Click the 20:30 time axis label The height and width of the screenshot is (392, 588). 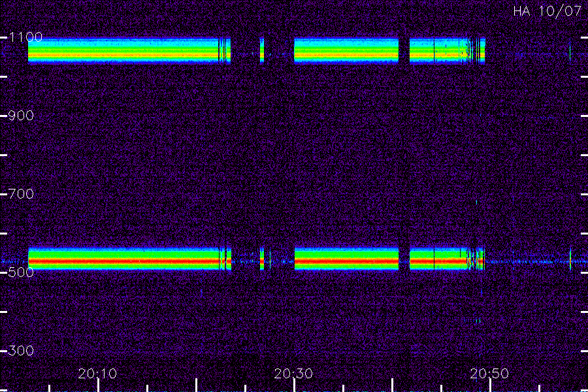pyautogui.click(x=293, y=374)
